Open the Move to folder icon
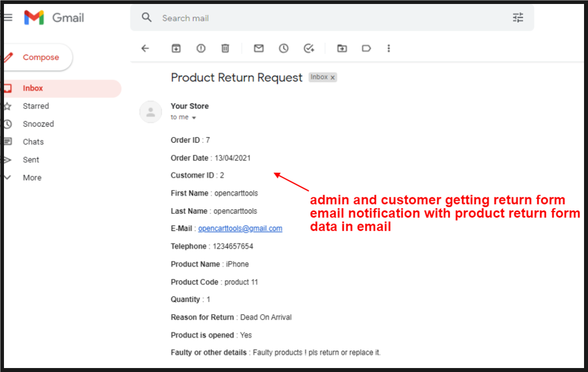Image resolution: width=588 pixels, height=372 pixels. tap(342, 48)
